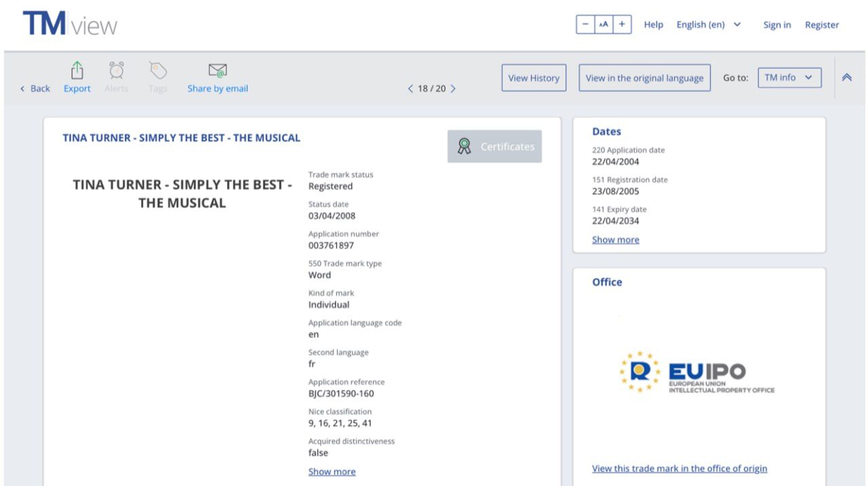Click the EUIPO office logo
The height and width of the screenshot is (486, 868).
(x=696, y=372)
